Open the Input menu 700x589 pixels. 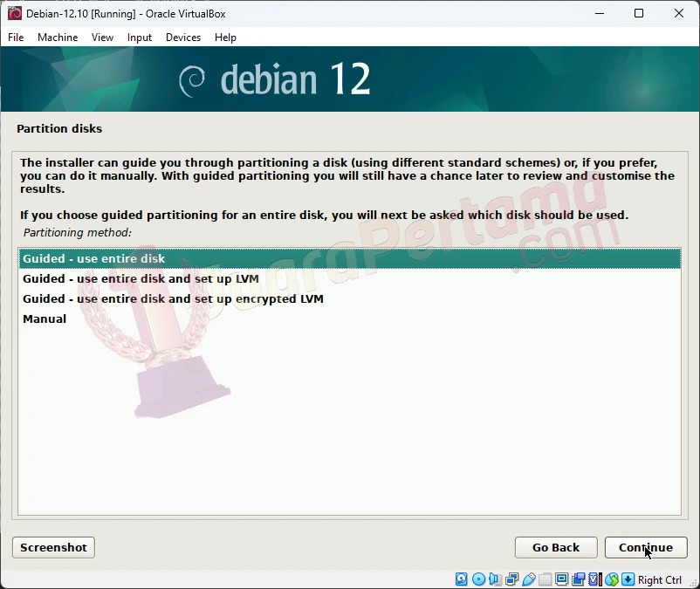coord(139,37)
